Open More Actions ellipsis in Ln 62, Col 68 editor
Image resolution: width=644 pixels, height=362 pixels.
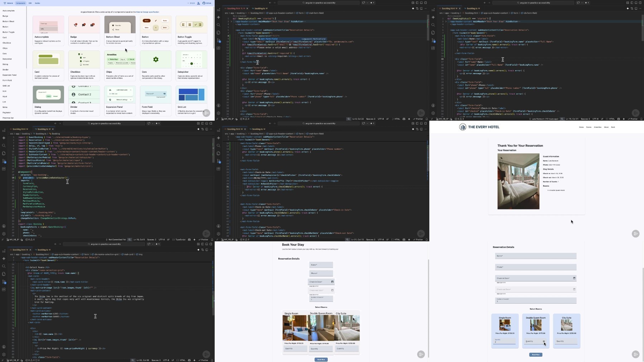tap(211, 250)
